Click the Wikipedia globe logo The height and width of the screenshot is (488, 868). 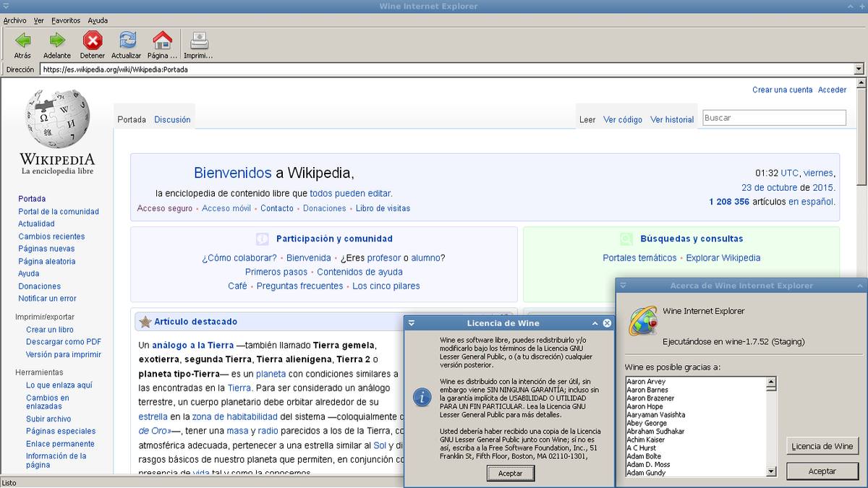click(x=57, y=119)
